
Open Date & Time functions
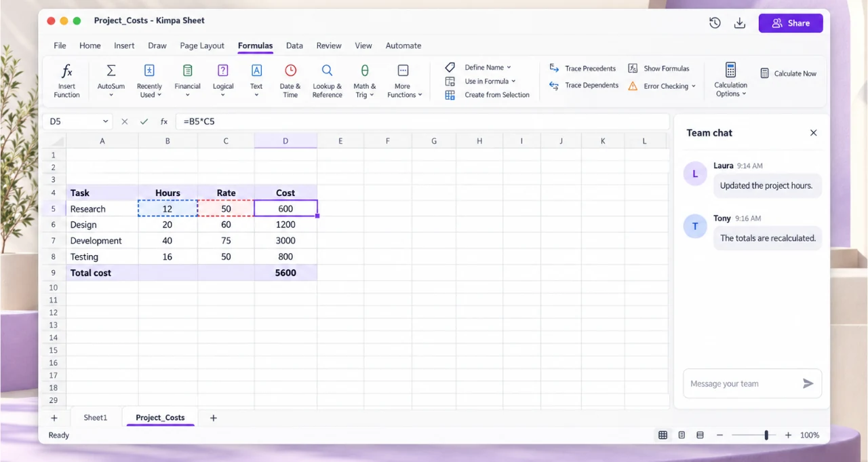click(290, 81)
